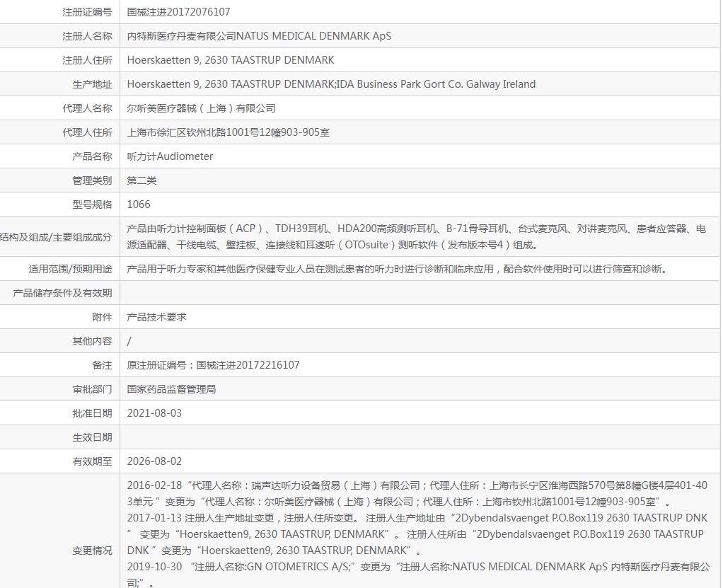Click the 生效日期 label
This screenshot has width=723, height=588.
(x=92, y=437)
